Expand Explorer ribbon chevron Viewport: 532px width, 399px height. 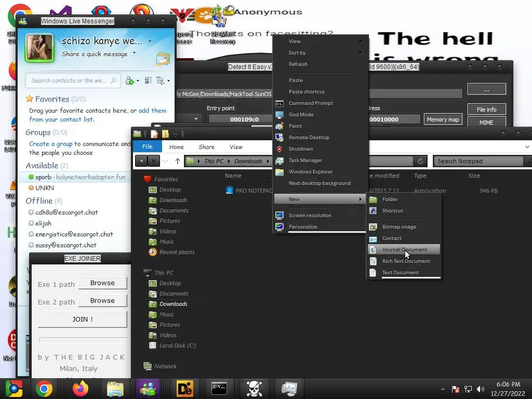tap(527, 147)
